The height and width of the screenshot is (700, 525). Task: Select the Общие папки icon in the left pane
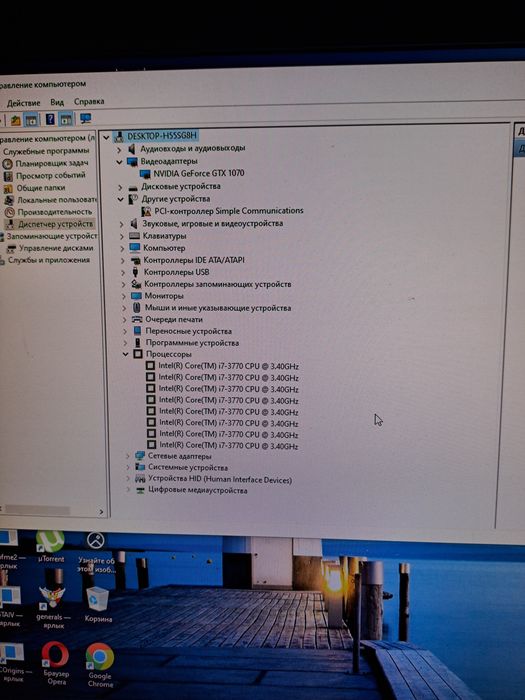(8, 188)
